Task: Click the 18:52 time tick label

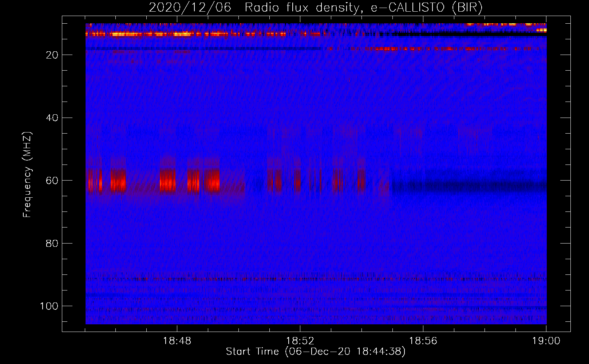Action: coord(300,341)
